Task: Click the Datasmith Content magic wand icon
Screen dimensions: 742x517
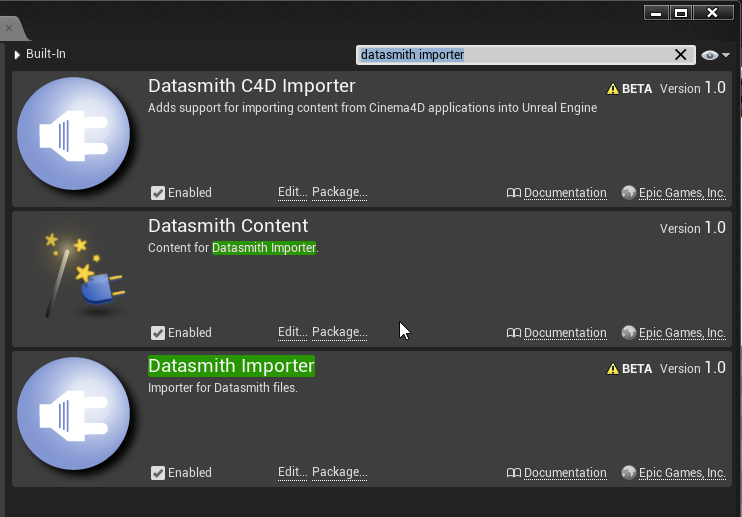Action: point(84,275)
